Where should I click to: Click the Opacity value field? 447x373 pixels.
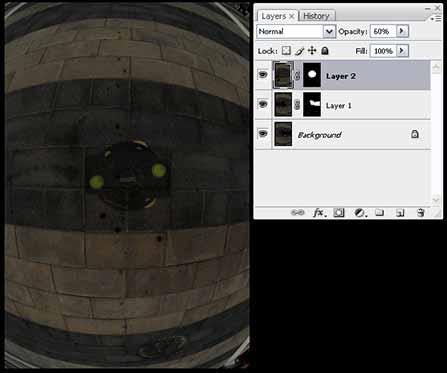click(383, 31)
